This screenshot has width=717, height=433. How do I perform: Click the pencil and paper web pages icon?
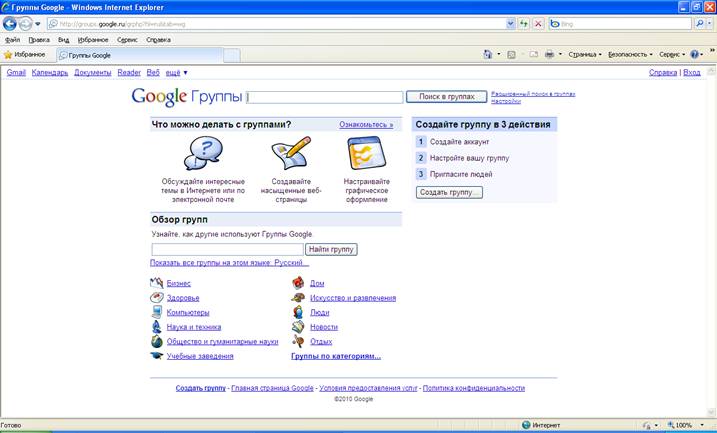point(292,153)
